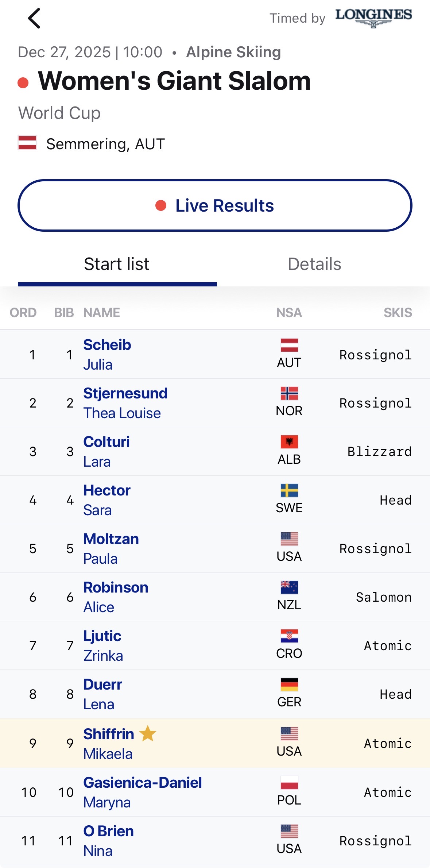
Task: Switch to the Details tab
Action: (314, 264)
